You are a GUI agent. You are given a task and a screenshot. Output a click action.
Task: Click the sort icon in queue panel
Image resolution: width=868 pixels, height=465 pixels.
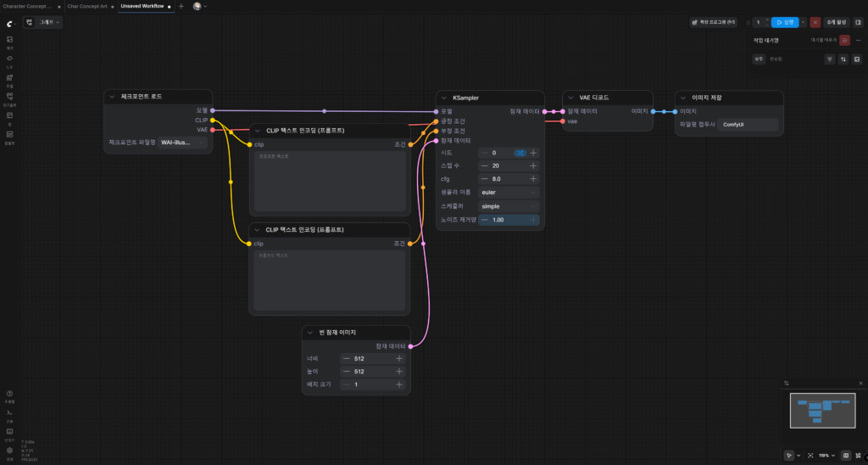[843, 59]
